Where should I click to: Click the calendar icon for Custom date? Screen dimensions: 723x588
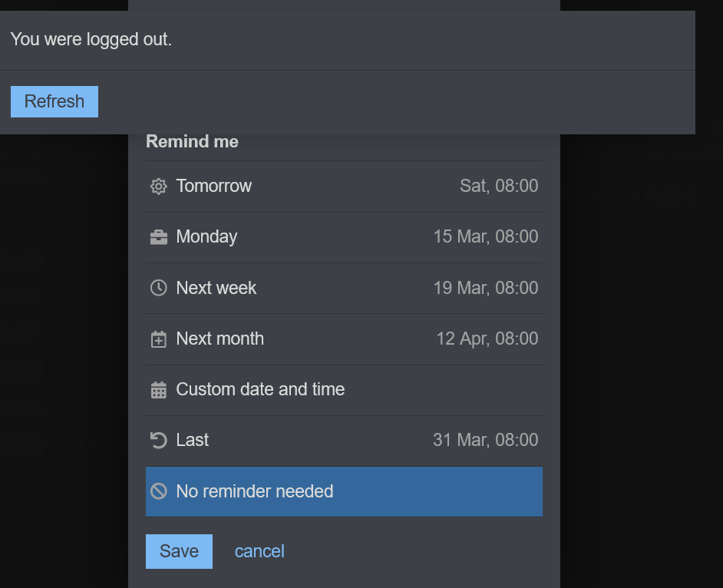point(159,390)
